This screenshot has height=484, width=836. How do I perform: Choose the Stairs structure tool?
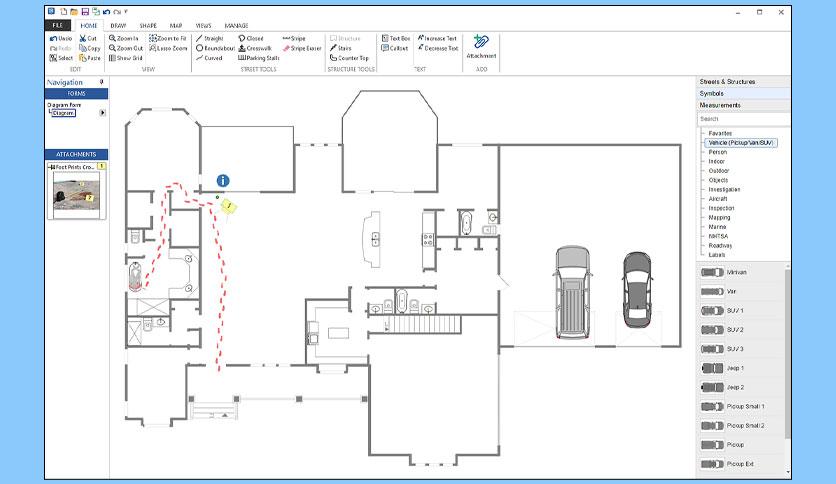point(341,48)
